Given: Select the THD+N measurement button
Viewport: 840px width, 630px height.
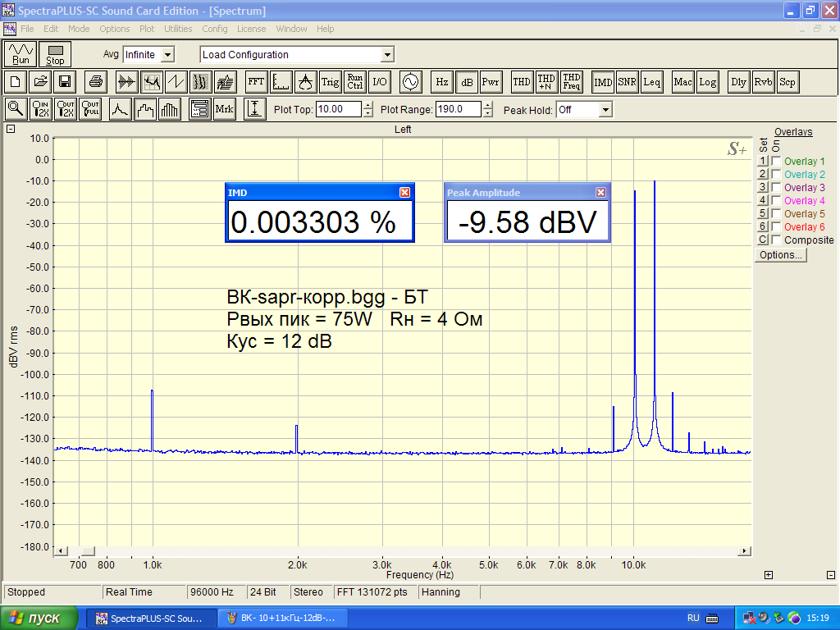Looking at the screenshot, I should [x=546, y=82].
